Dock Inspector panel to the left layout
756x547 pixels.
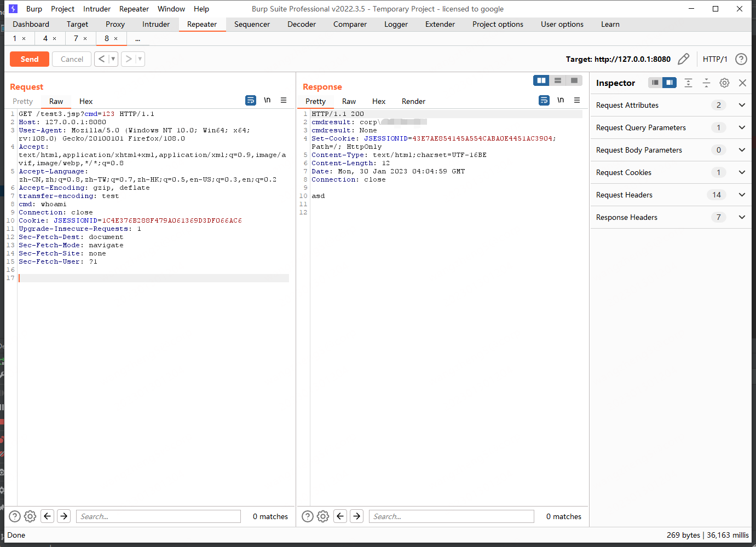coord(655,83)
